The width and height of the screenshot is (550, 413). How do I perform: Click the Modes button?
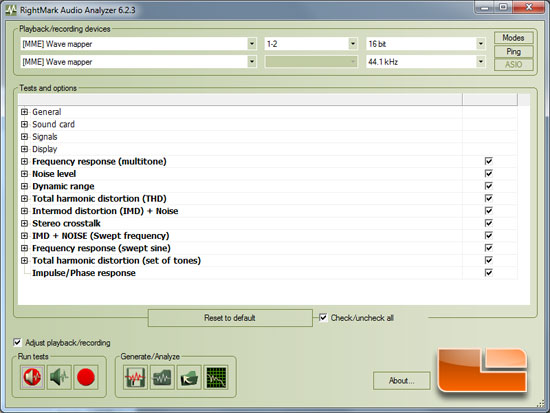(x=514, y=38)
